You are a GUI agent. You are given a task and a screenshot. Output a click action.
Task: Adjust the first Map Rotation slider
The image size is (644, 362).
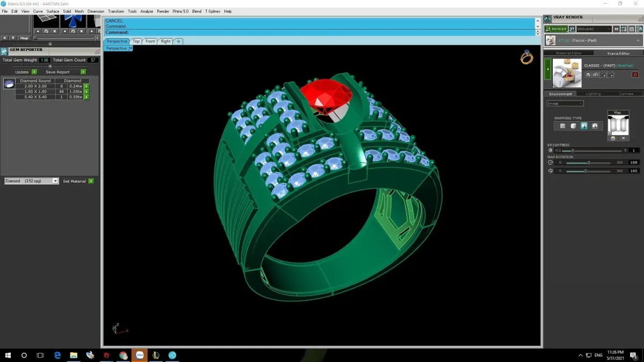coord(588,162)
